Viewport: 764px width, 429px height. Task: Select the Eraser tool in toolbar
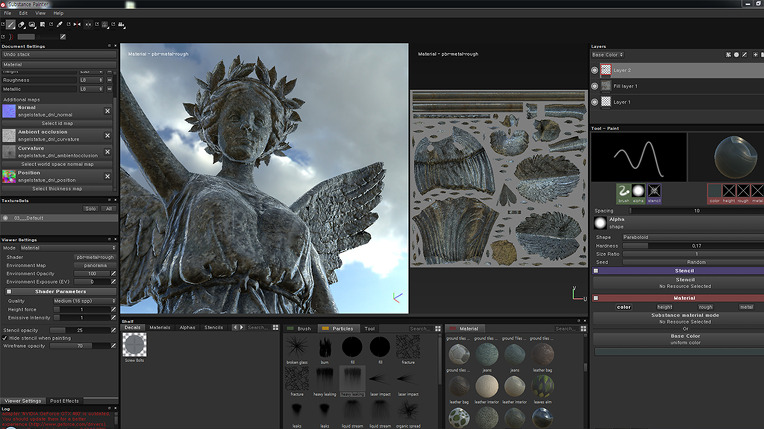coord(21,24)
